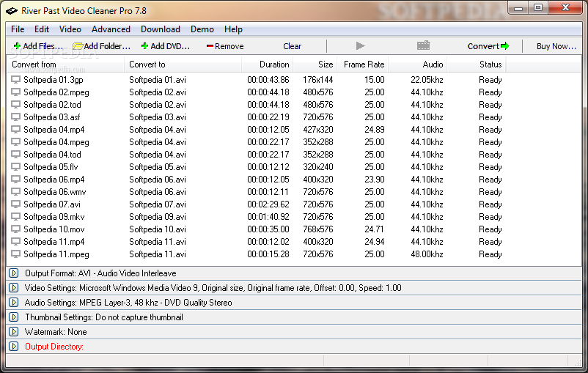Click the duration 00:01:40.92
The image size is (588, 373).
click(x=268, y=217)
